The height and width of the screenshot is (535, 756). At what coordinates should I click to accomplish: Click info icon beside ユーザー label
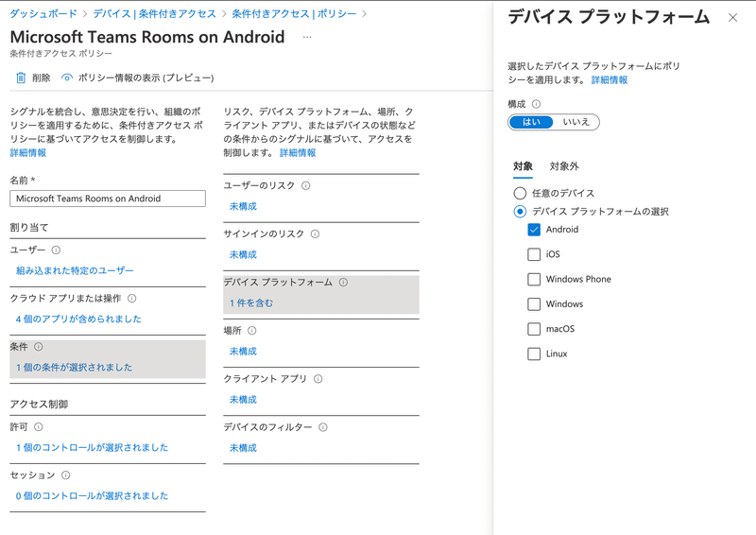click(56, 250)
